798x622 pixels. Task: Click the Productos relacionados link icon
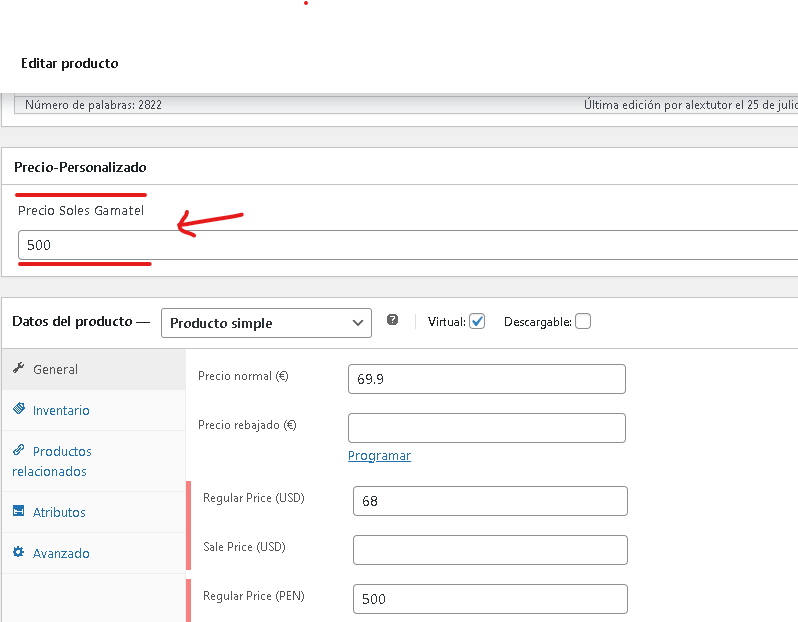[19, 449]
